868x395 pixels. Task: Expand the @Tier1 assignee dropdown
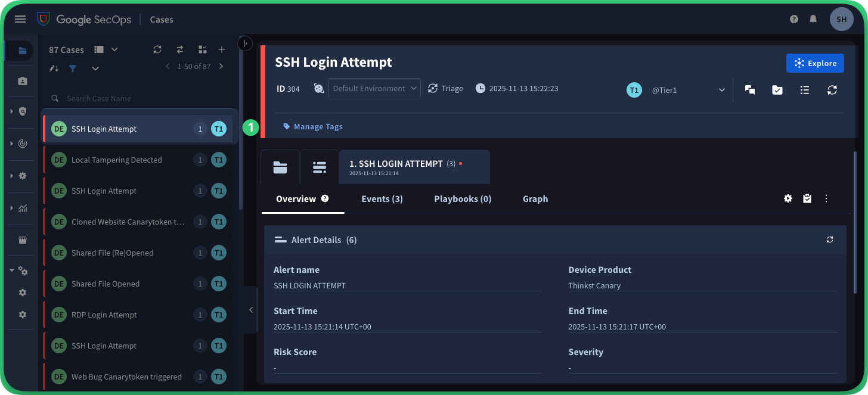(x=721, y=90)
